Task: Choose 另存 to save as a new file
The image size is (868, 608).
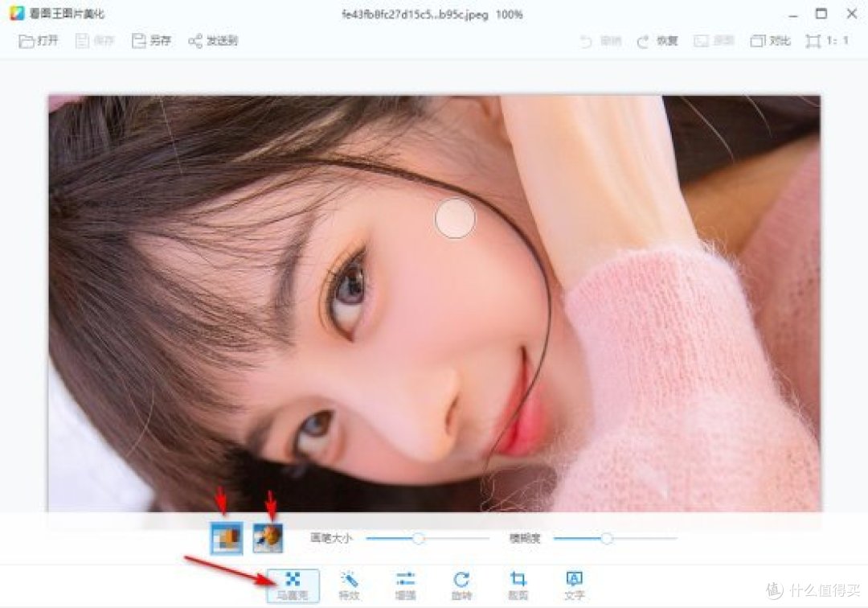Action: [x=151, y=41]
